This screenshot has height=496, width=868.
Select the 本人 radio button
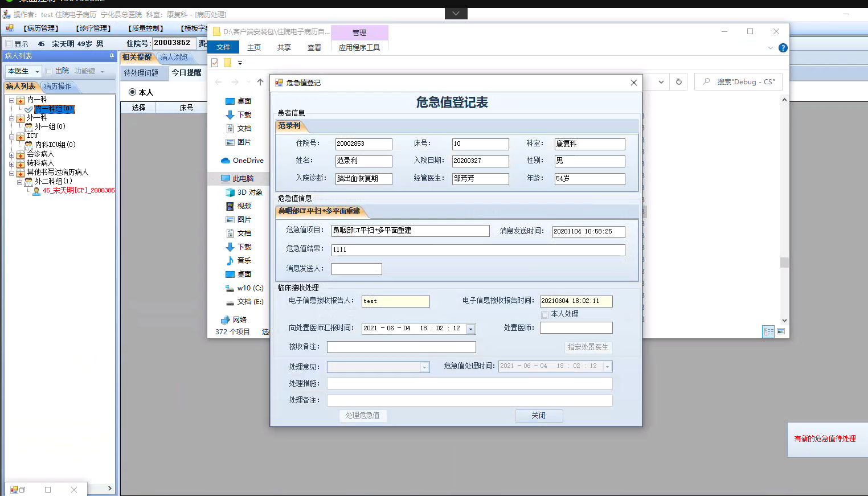click(x=132, y=92)
